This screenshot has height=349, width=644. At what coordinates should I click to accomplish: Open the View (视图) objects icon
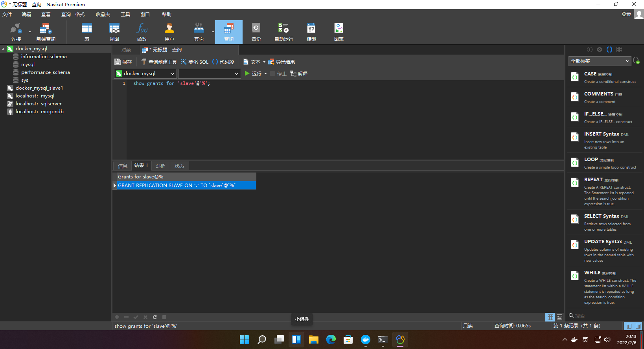[114, 32]
